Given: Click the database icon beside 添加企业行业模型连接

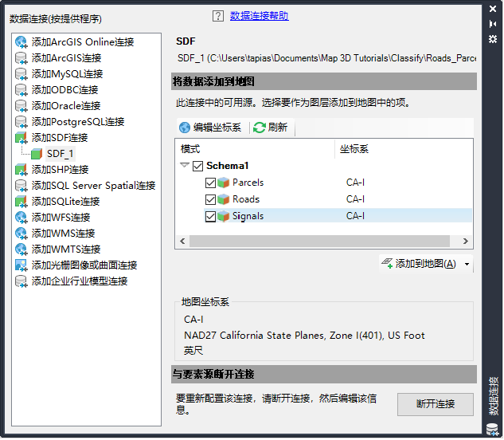Looking at the screenshot, I should (21, 281).
